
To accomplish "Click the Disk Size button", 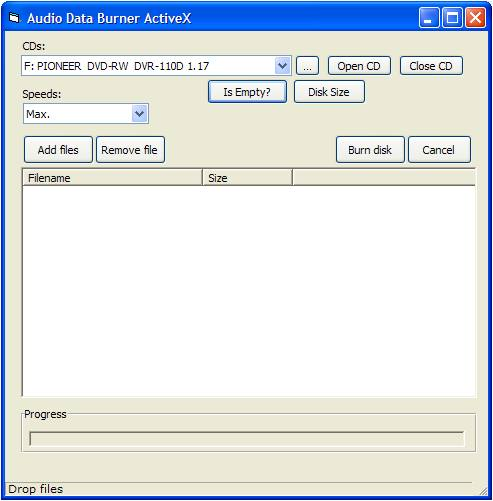I will pos(329,92).
